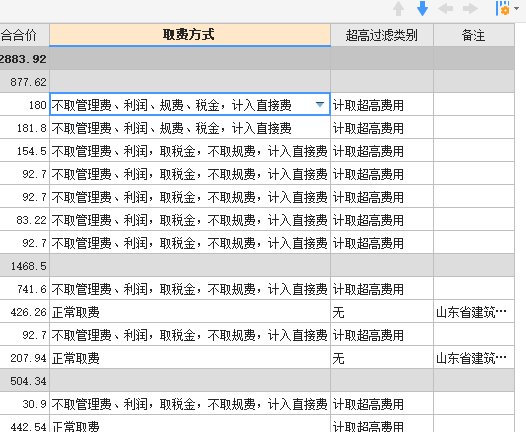
Task: Click 山东省建筑 remark in the 426.26 row
Action: tap(471, 312)
